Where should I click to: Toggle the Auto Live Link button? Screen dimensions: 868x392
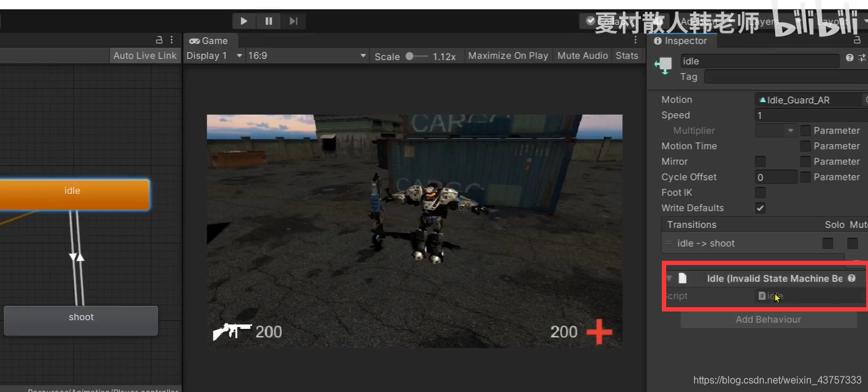(145, 56)
